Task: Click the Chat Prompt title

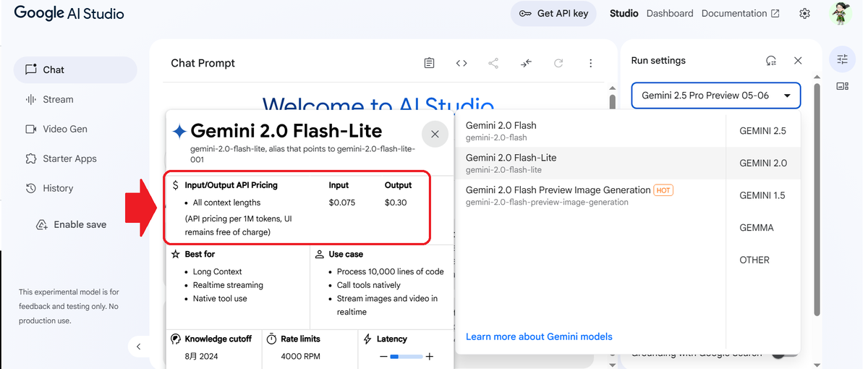Action: pyautogui.click(x=203, y=63)
